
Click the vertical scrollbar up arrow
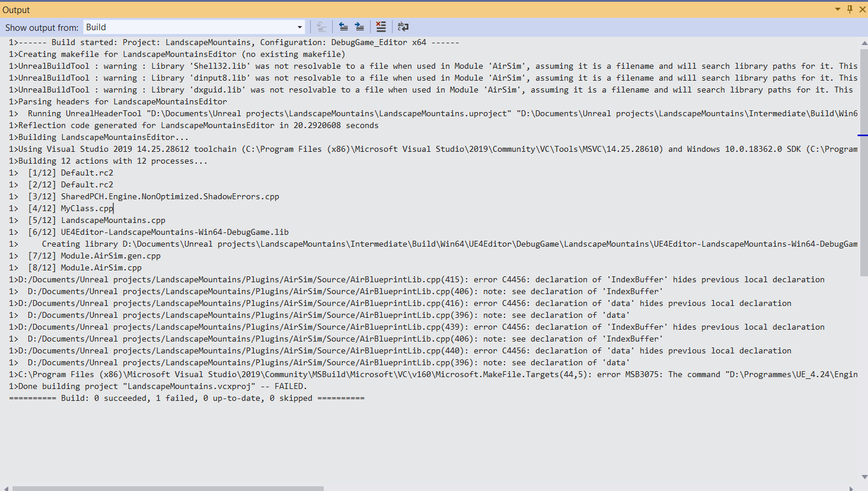click(863, 42)
